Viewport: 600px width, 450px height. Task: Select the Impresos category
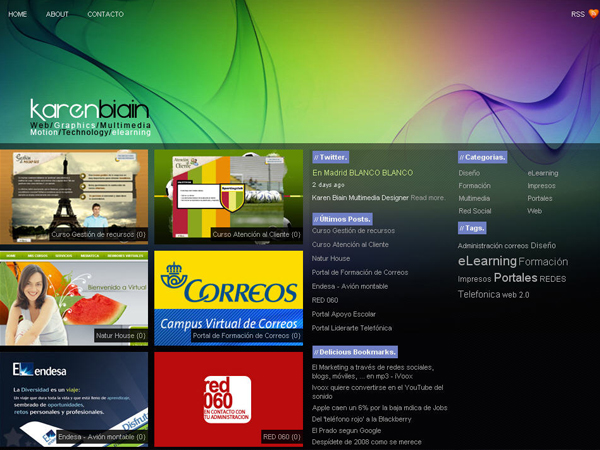[541, 186]
